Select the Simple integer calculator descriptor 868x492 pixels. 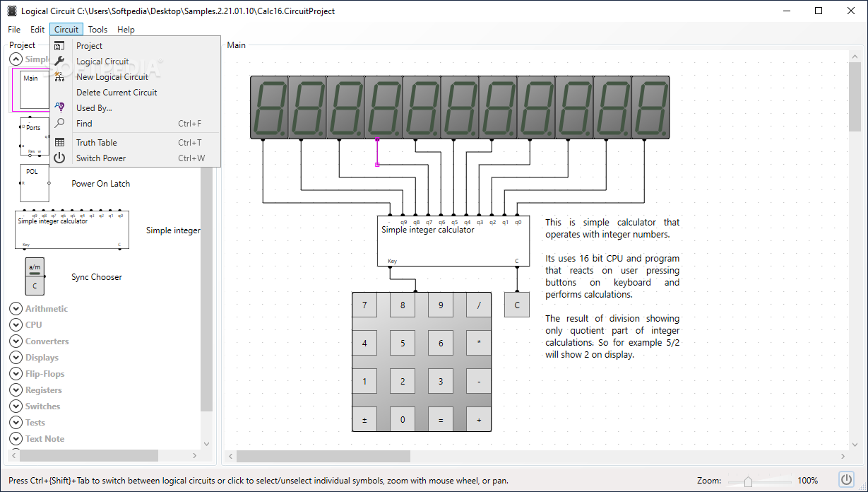(x=71, y=228)
